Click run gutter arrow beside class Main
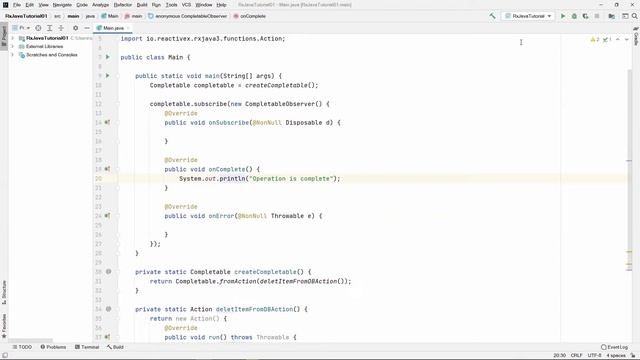Screen dimensions: 640x360 tap(108, 57)
